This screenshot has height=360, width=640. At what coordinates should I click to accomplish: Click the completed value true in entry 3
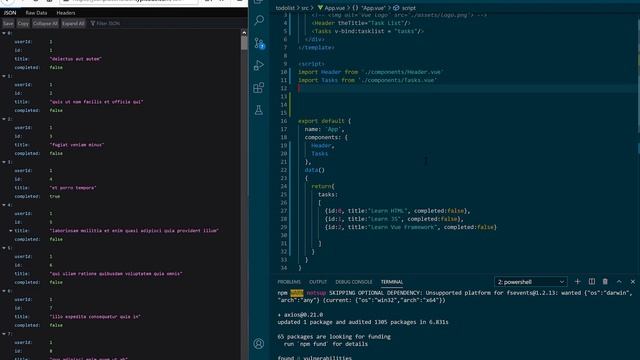55,196
